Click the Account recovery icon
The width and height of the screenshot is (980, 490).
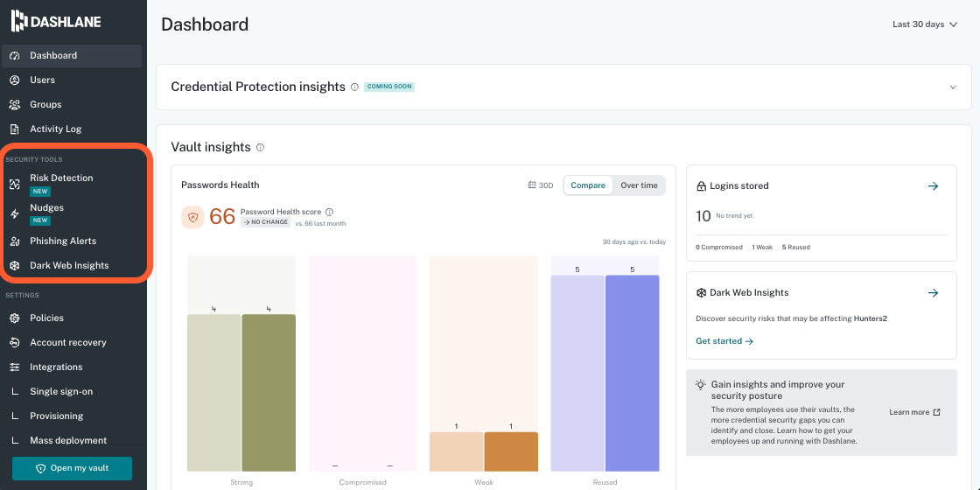(16, 342)
